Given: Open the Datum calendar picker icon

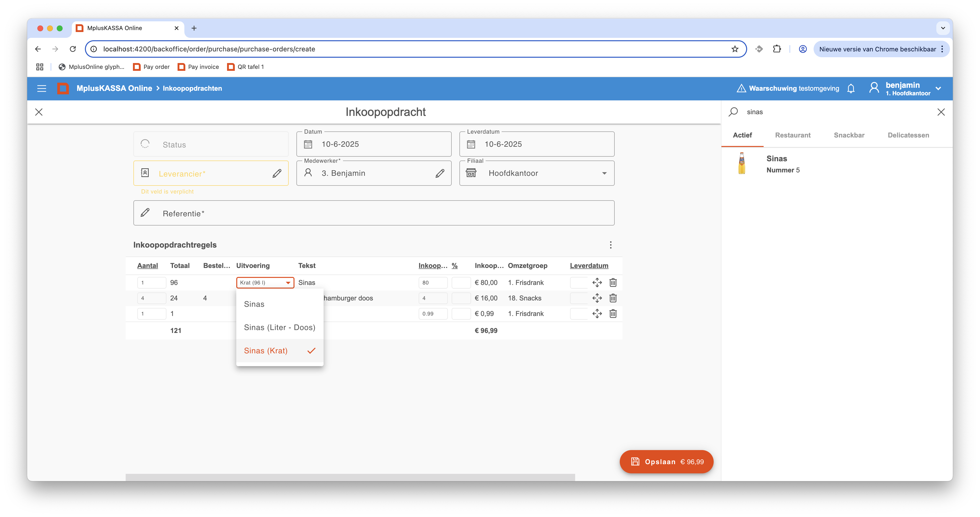Looking at the screenshot, I should click(308, 144).
